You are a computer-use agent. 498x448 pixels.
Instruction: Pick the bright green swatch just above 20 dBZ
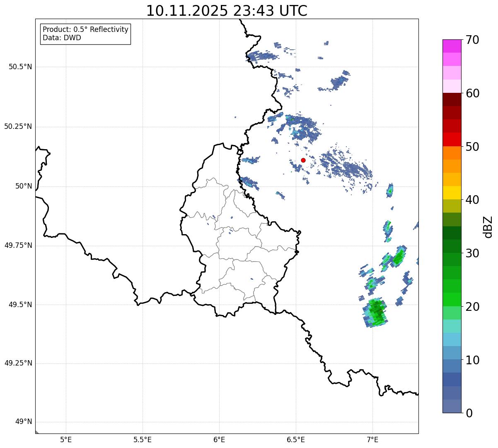point(452,299)
